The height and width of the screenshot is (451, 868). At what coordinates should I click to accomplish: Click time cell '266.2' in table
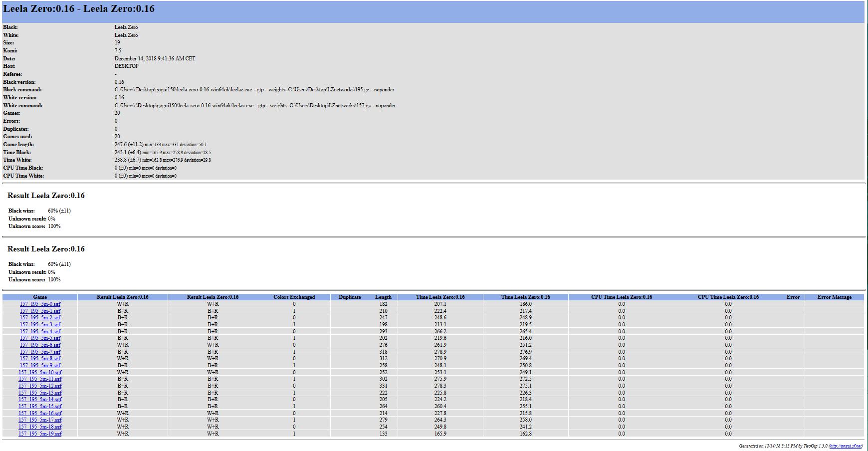point(440,331)
